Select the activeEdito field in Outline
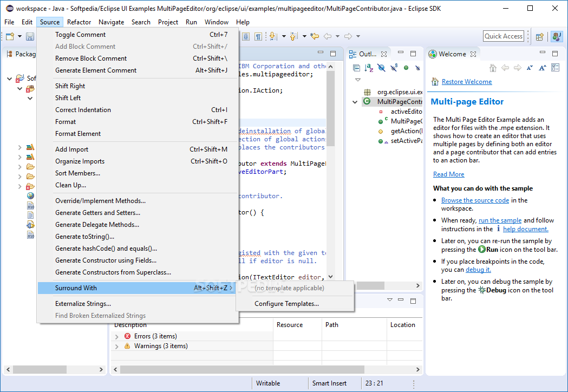 click(401, 112)
